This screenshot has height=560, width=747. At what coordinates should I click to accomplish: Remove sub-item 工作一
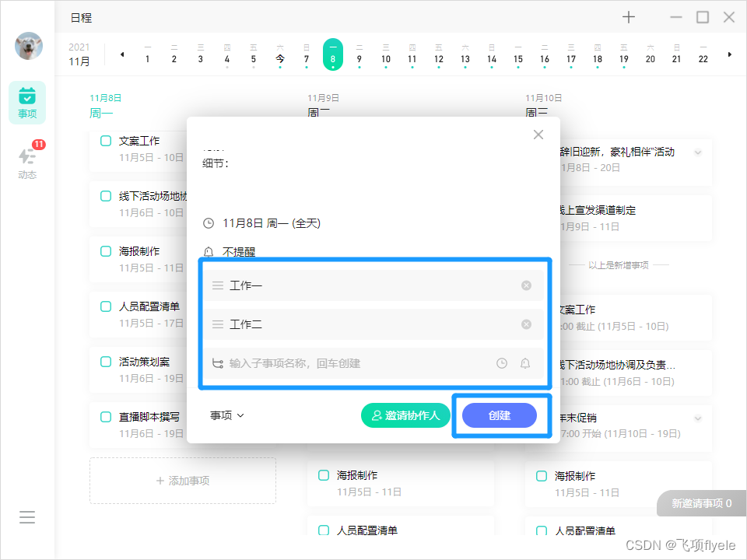pyautogui.click(x=526, y=285)
